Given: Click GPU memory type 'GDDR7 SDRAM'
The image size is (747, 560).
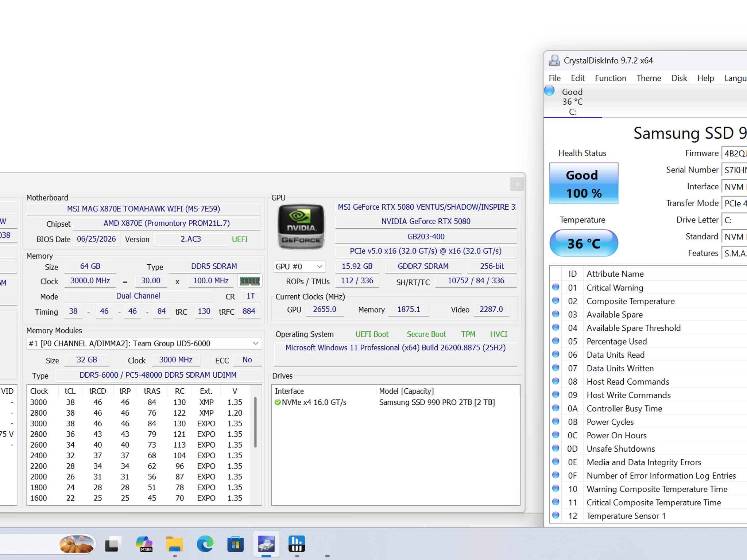Looking at the screenshot, I should coord(423,267).
